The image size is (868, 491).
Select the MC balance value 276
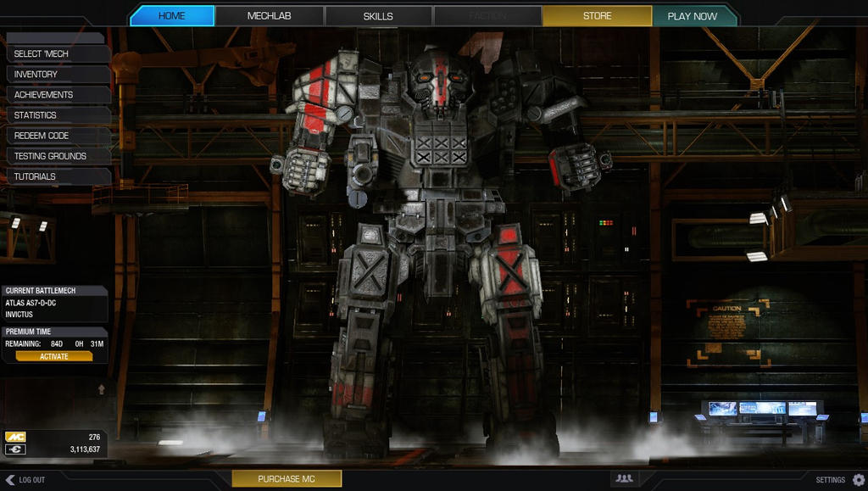[94, 437]
